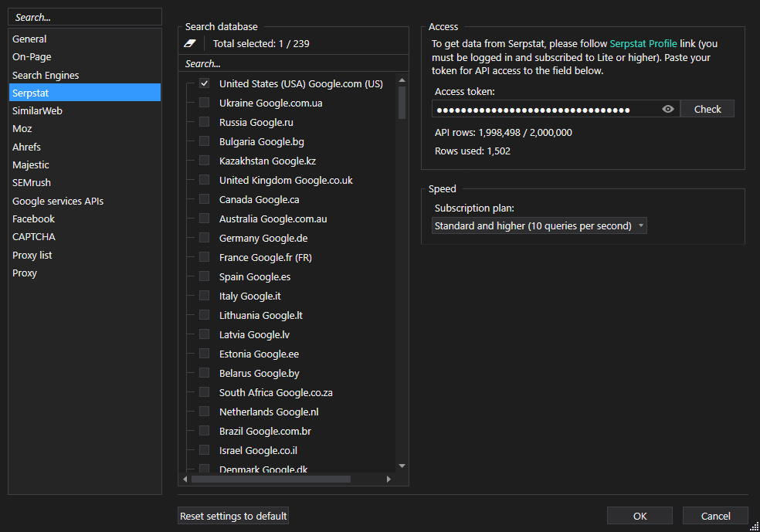Tick Australia Google.com.au checkbox
This screenshot has width=760, height=532.
pyautogui.click(x=205, y=219)
